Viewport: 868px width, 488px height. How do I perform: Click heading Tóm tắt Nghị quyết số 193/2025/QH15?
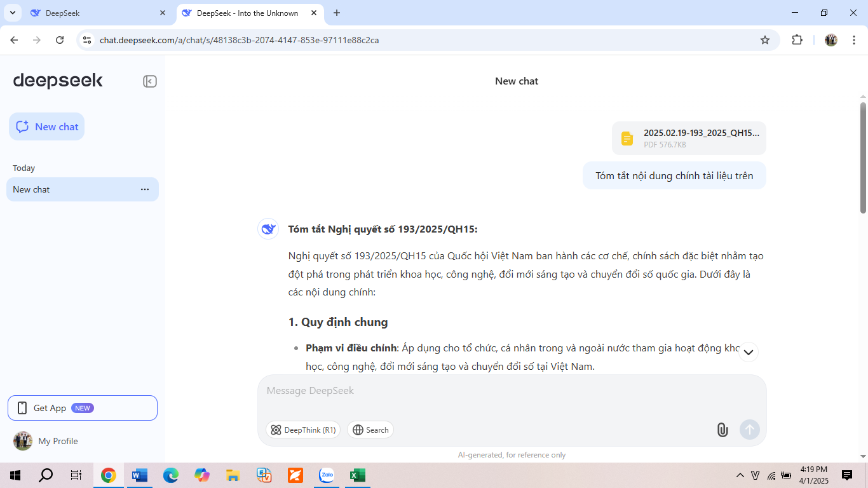pos(383,229)
